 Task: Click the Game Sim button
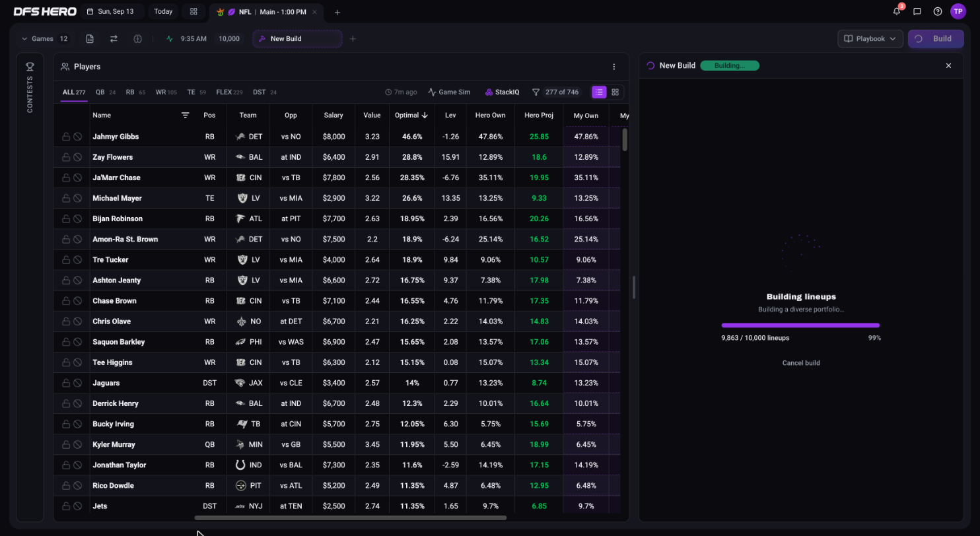click(x=449, y=92)
